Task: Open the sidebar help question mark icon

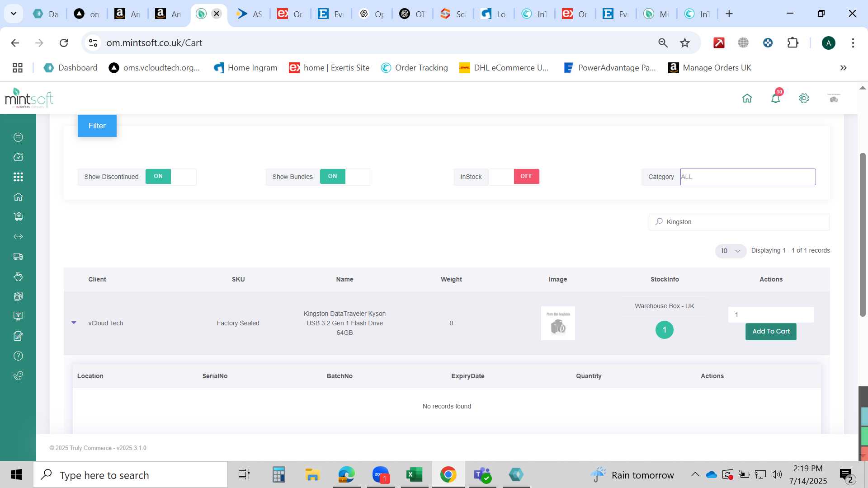Action: (x=18, y=356)
